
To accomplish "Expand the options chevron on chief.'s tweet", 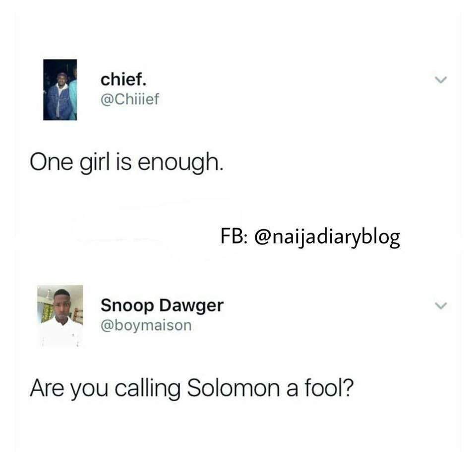I will click(441, 80).
